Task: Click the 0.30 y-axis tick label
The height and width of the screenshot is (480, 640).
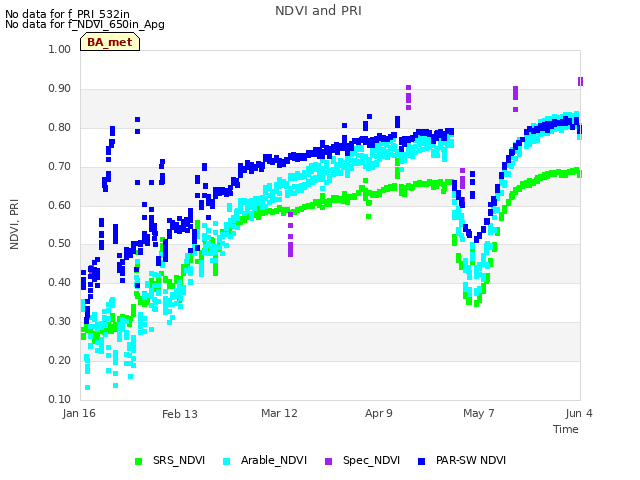Action: pos(60,322)
